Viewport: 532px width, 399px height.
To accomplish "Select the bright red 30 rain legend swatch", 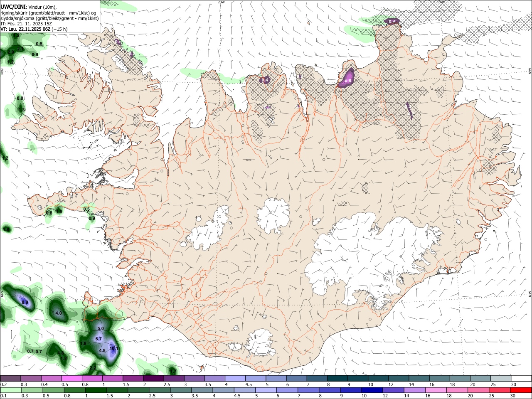I will tap(521, 390).
